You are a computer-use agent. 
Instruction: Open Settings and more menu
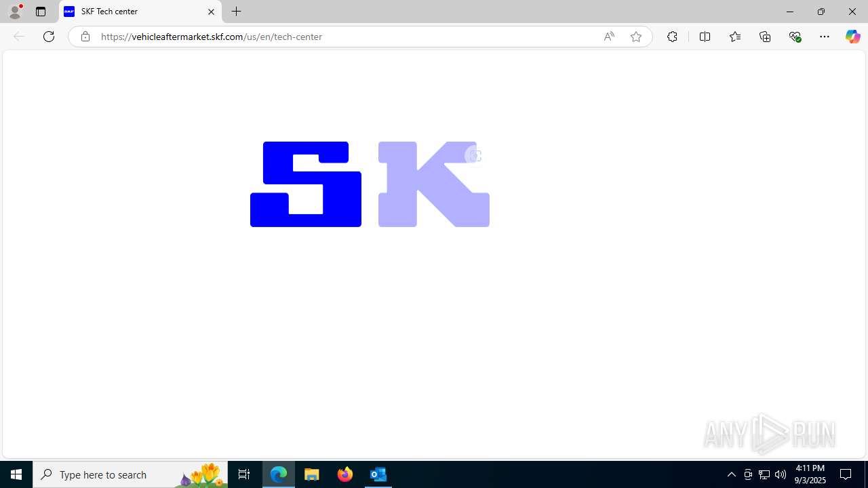pos(825,37)
